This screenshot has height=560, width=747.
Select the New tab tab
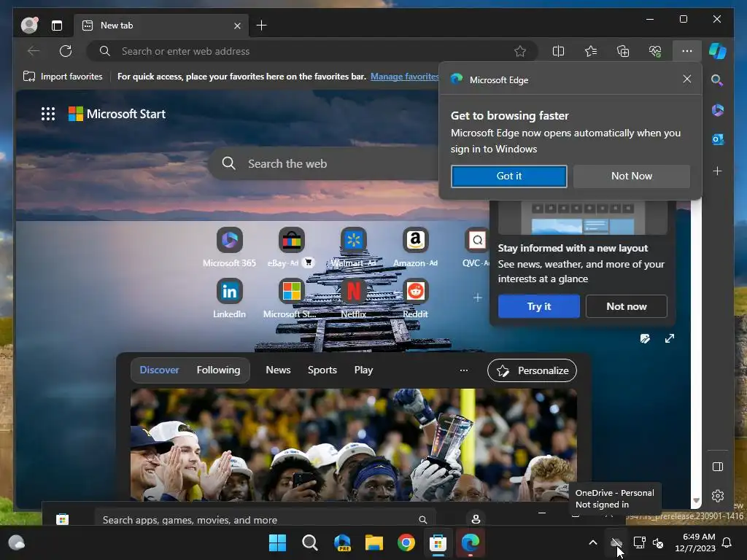(161, 26)
